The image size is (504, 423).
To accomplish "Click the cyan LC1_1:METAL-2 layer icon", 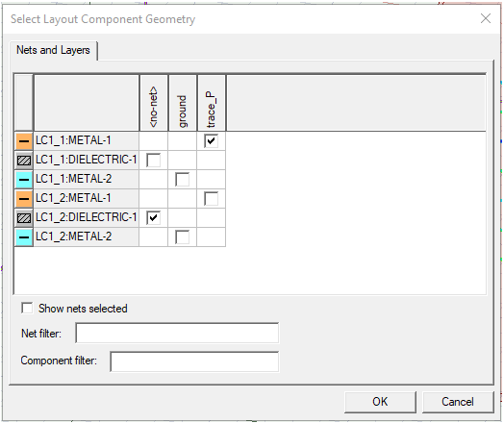I will [x=24, y=179].
